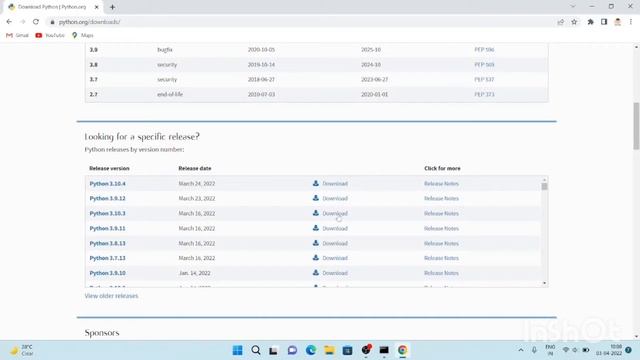The image size is (640, 360).
Task: Launch Microsoft Edge from taskbar
Action: pyautogui.click(x=311, y=350)
